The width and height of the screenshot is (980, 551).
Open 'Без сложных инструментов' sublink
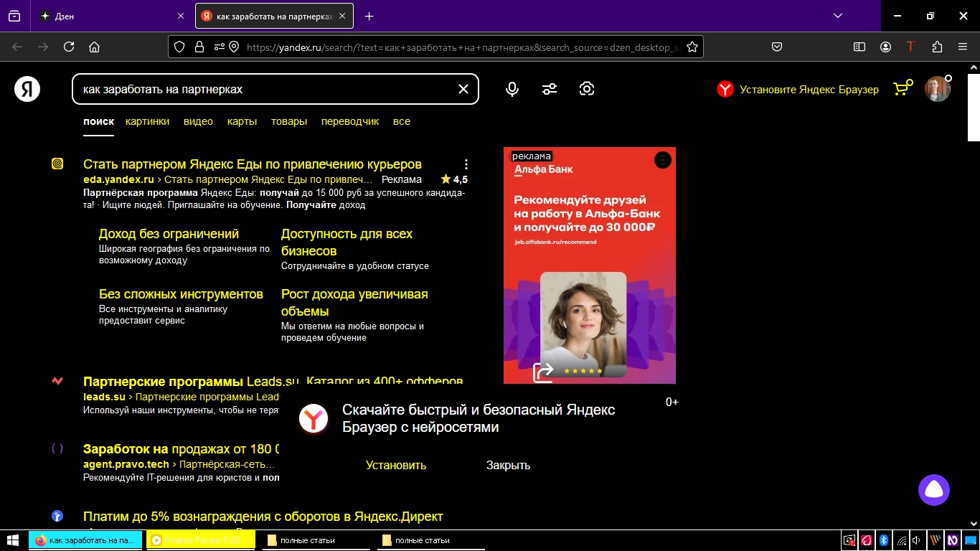click(x=181, y=294)
